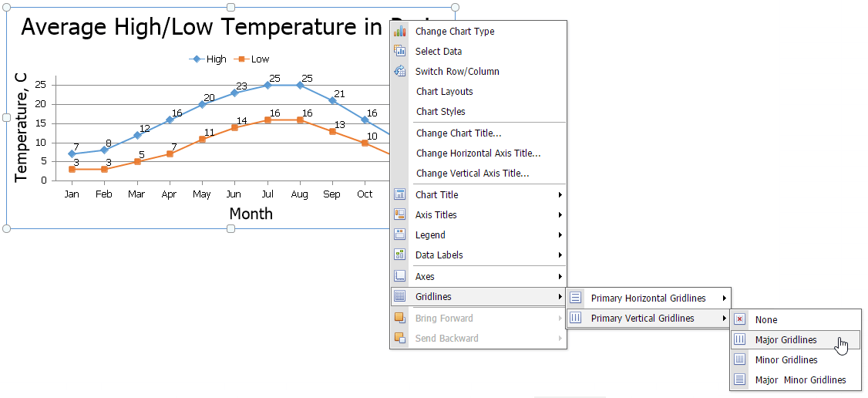Click the Select Data icon
This screenshot has height=398, width=868.
pos(399,52)
